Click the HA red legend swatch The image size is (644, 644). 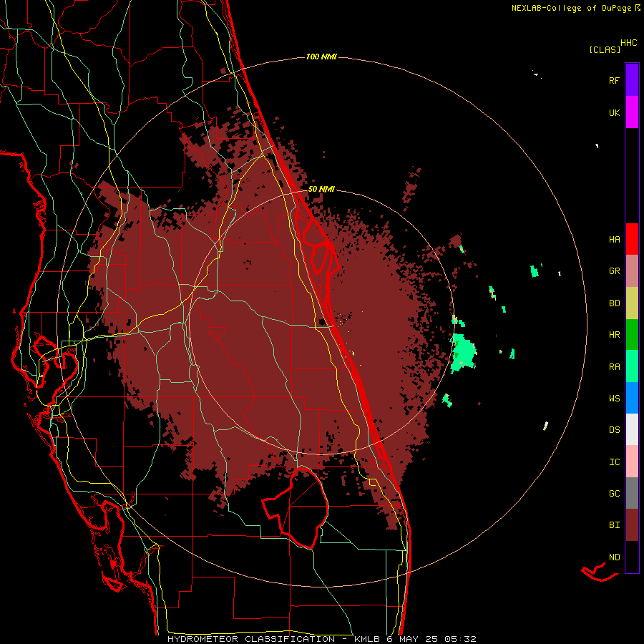(632, 239)
